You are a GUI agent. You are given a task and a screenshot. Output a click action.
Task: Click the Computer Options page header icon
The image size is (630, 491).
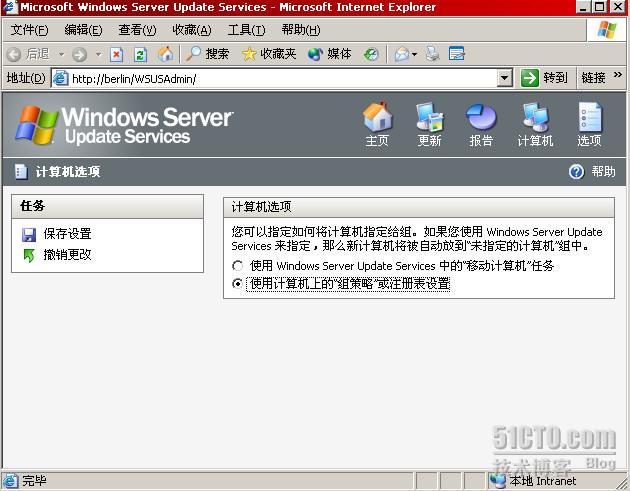[21, 172]
